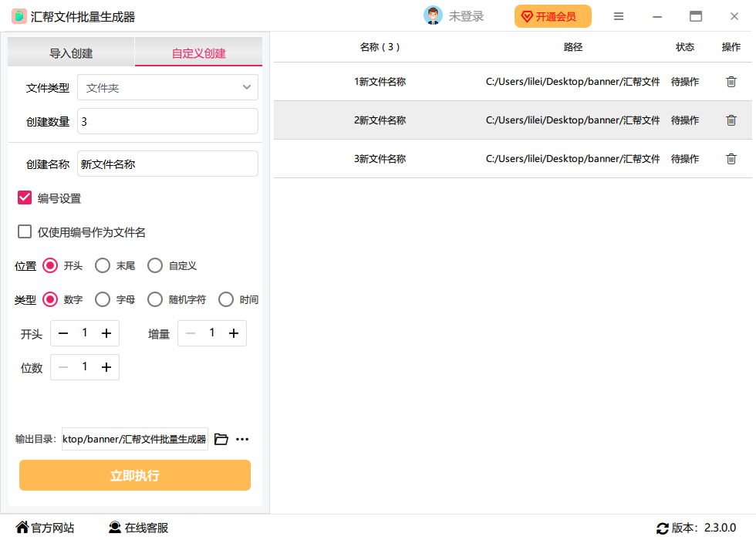Click the 立即执行 button
Screen dimensions: 756x540
click(135, 475)
